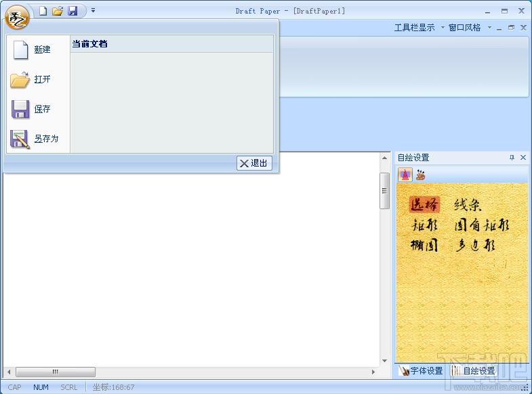
Task: Select the paint palette icon in 自绘设置 toolbar
Action: tap(421, 175)
